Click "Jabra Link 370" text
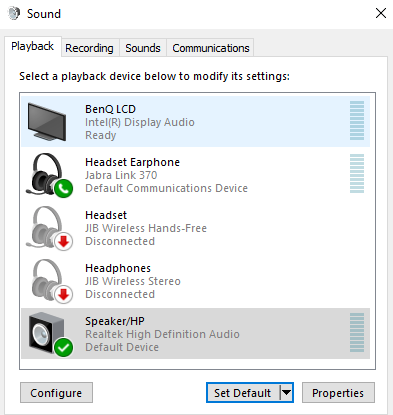This screenshot has height=415, width=393. click(x=121, y=175)
